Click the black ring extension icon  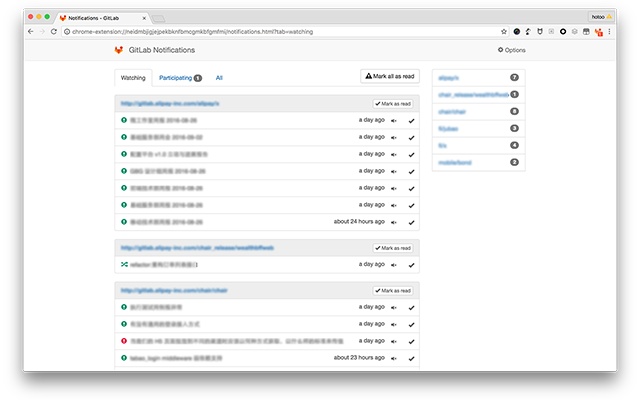563,31
